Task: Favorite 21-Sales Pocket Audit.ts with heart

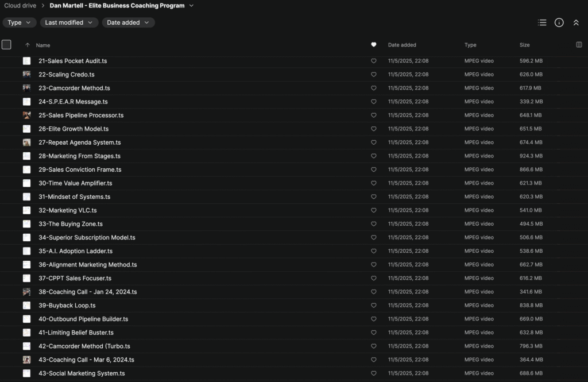Action: 374,61
